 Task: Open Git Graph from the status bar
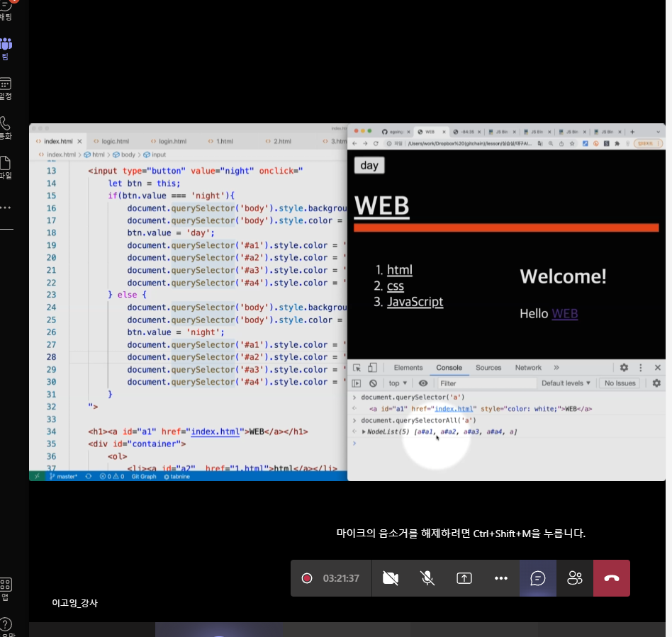coord(144,476)
